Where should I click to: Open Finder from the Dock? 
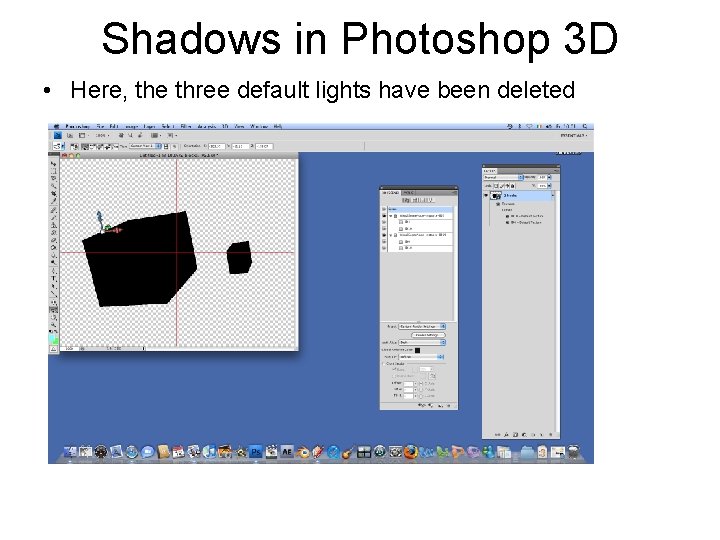[x=70, y=452]
